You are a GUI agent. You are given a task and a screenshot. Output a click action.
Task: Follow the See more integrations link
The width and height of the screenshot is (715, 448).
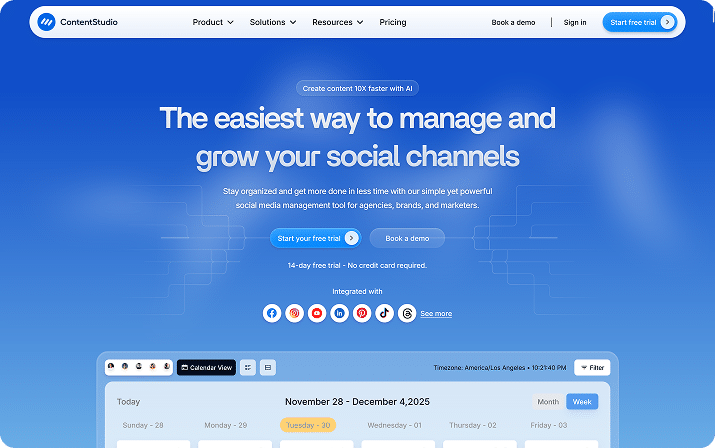pos(436,313)
